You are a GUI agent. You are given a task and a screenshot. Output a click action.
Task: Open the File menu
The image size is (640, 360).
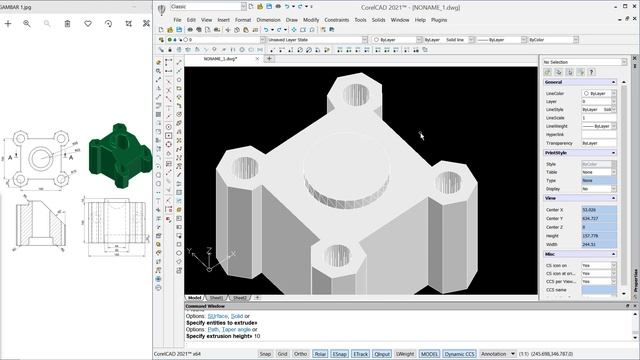(x=177, y=20)
